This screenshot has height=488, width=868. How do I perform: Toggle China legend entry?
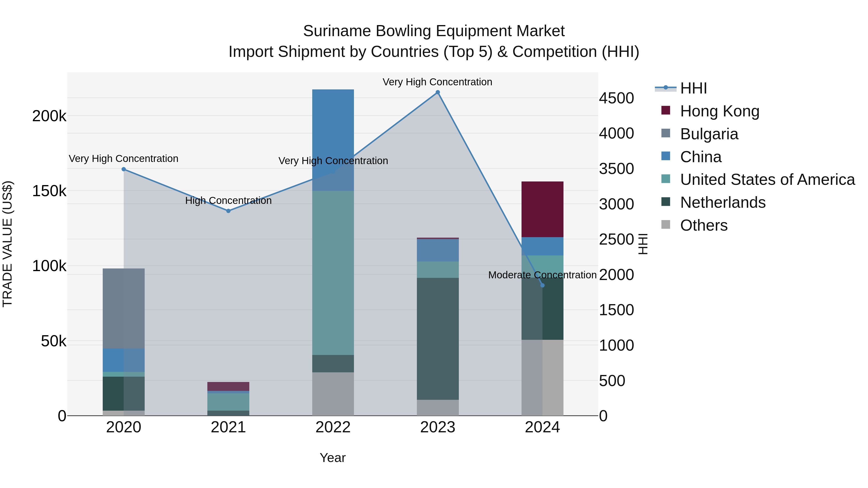[x=692, y=157]
